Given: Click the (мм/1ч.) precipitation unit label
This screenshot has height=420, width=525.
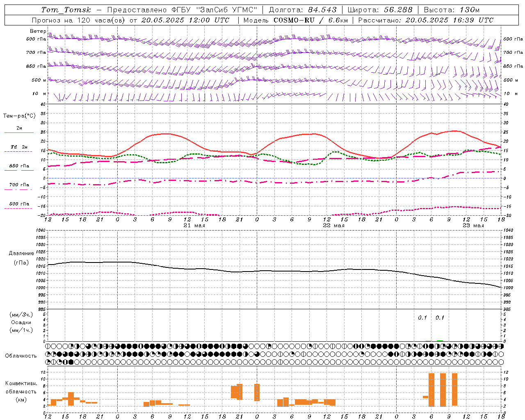Looking at the screenshot, I should coord(21,330).
